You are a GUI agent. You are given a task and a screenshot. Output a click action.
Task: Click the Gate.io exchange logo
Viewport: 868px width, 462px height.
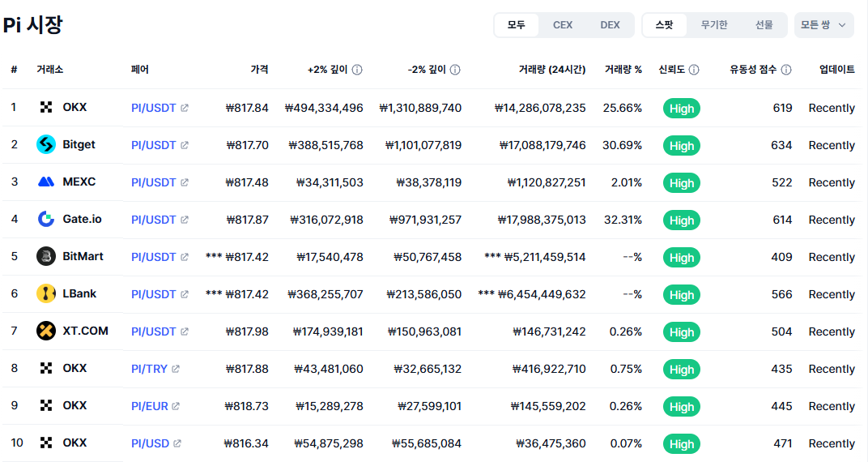point(46,219)
